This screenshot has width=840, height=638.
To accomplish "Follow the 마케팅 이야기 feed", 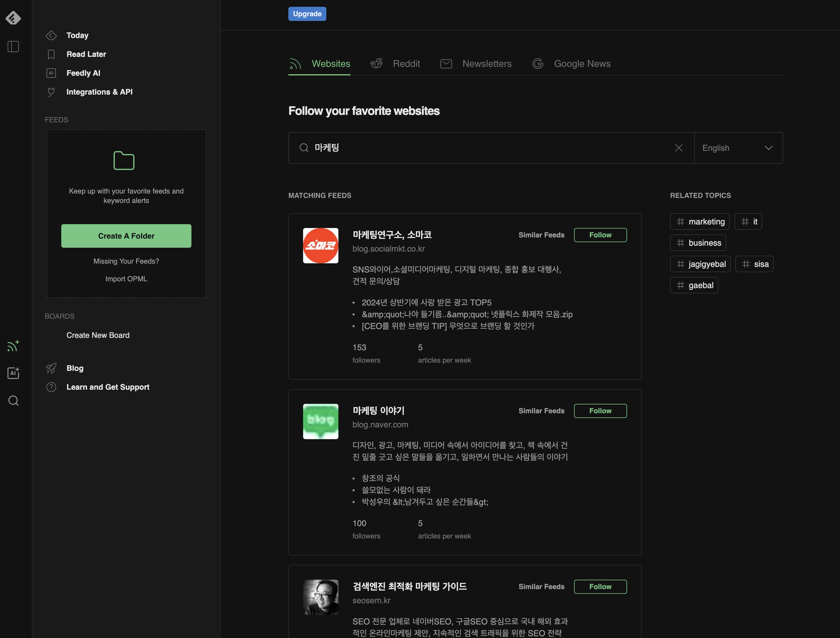I will 600,411.
